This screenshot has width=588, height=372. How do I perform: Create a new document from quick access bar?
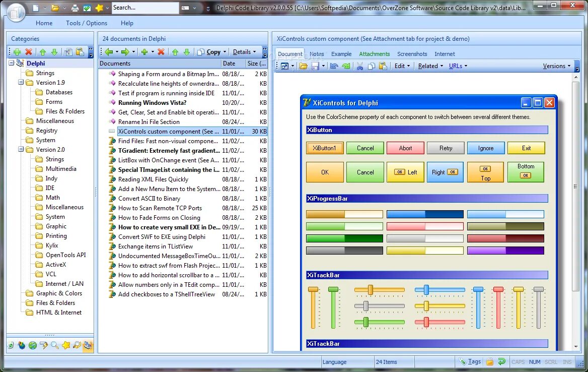36,8
